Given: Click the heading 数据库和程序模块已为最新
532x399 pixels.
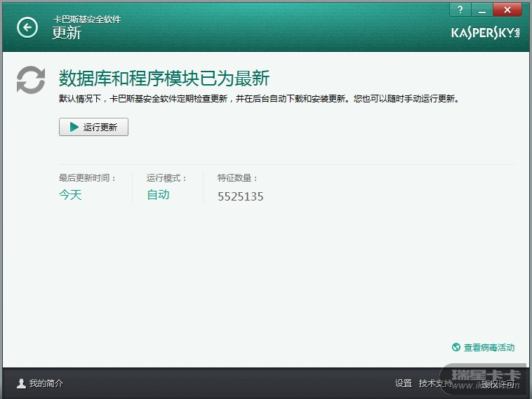Looking at the screenshot, I should coord(164,79).
